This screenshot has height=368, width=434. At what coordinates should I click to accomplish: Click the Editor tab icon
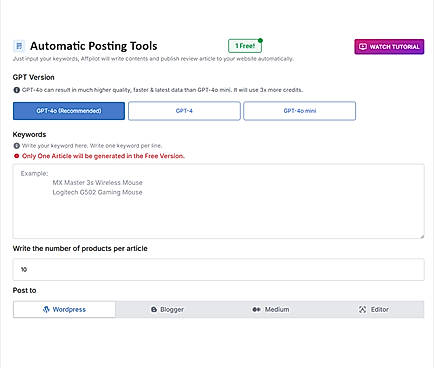[362, 309]
